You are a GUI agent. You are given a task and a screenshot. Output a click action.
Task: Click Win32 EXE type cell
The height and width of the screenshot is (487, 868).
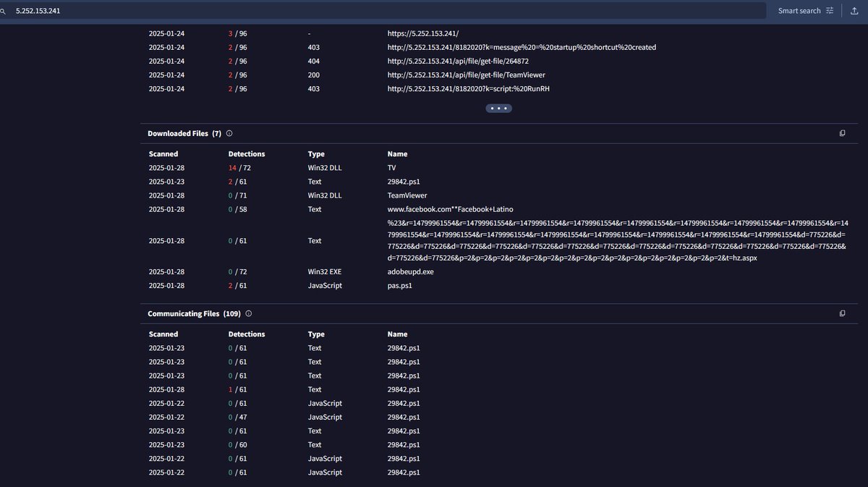(x=325, y=272)
